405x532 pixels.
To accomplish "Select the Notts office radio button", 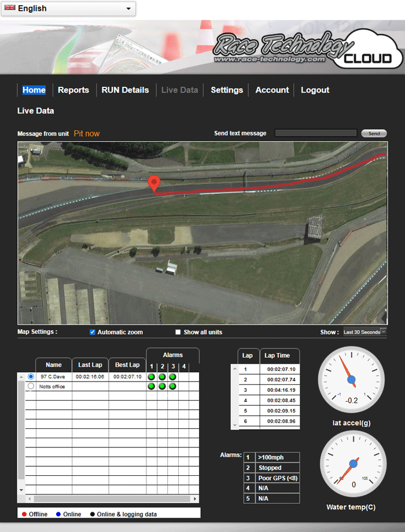I will point(31,386).
